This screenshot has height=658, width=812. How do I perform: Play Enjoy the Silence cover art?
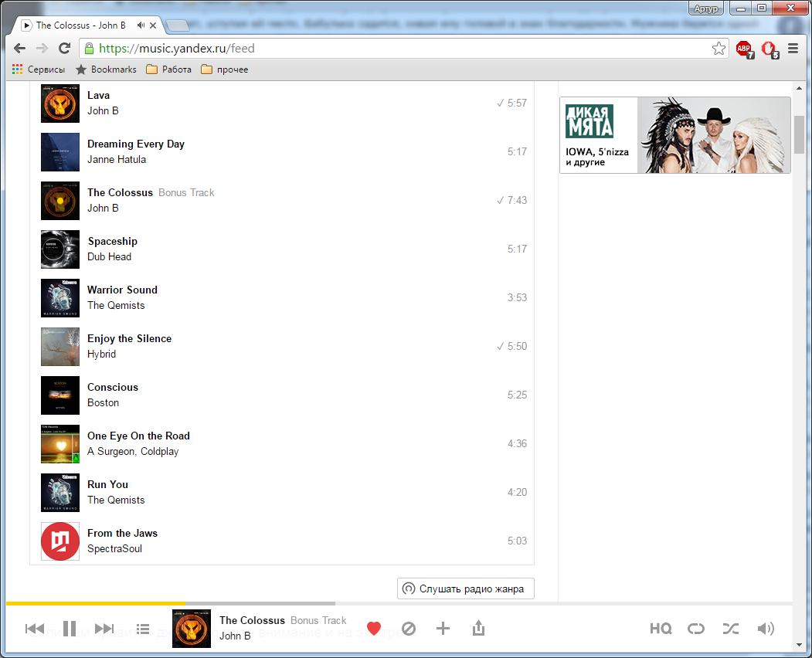pos(60,347)
